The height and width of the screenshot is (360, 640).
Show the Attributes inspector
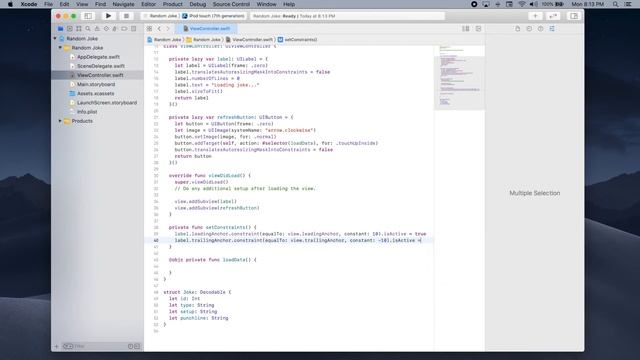pyautogui.click(x=552, y=29)
